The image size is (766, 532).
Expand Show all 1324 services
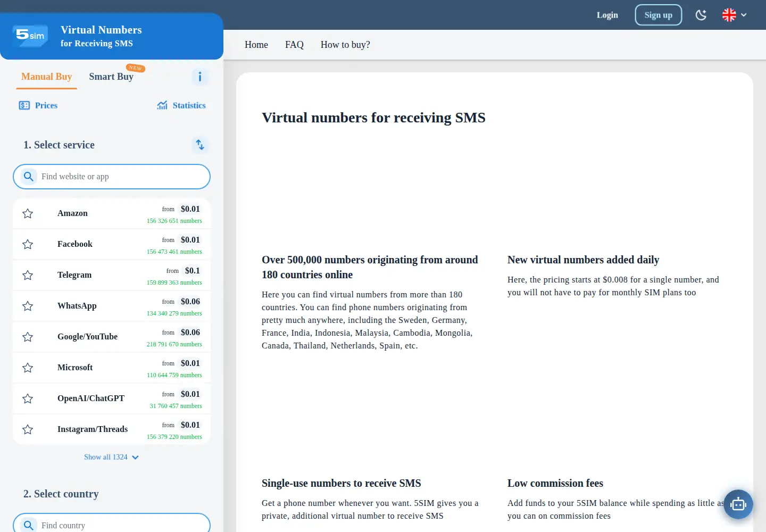111,457
